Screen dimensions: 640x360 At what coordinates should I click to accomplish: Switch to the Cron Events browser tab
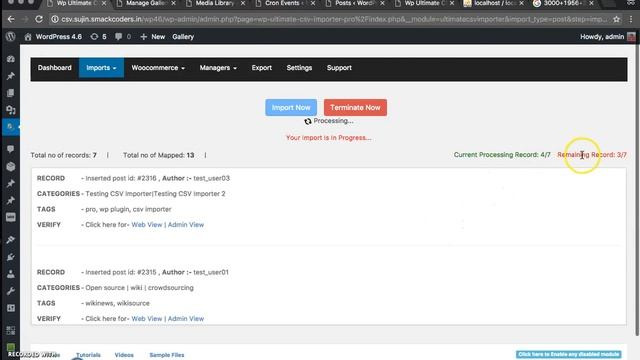(284, 3)
